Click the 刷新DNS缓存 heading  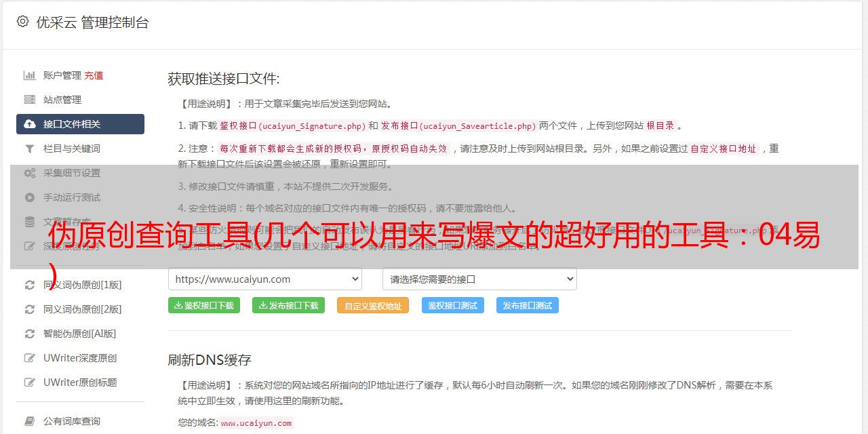(x=210, y=359)
